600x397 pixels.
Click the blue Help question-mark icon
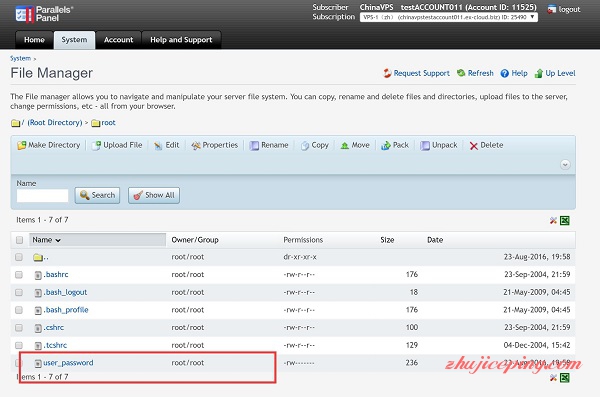[x=505, y=73]
